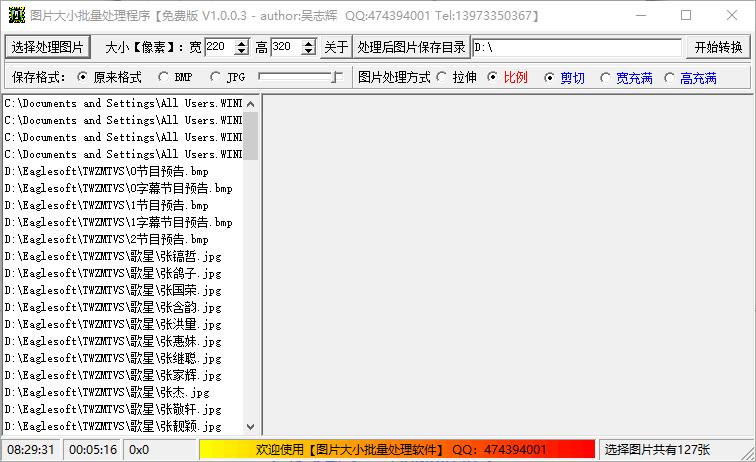The height and width of the screenshot is (462, 756).
Task: Click the 选择图片共有127张 status text
Action: click(x=657, y=449)
